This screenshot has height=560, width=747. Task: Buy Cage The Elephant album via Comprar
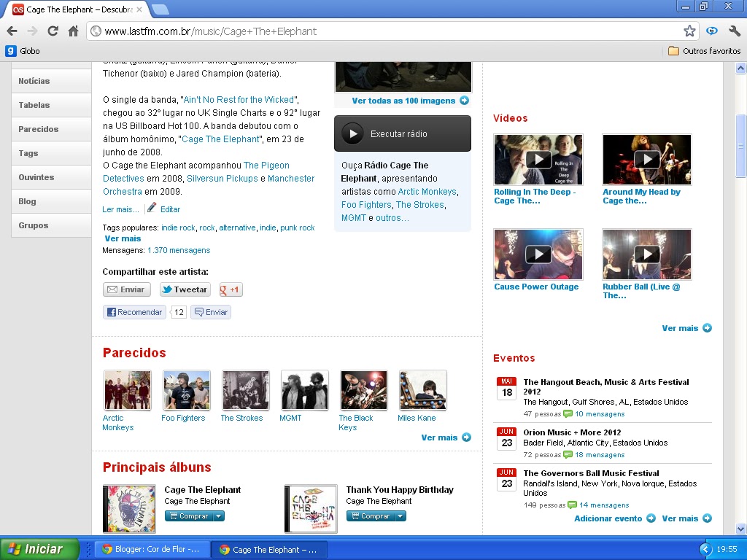click(189, 516)
